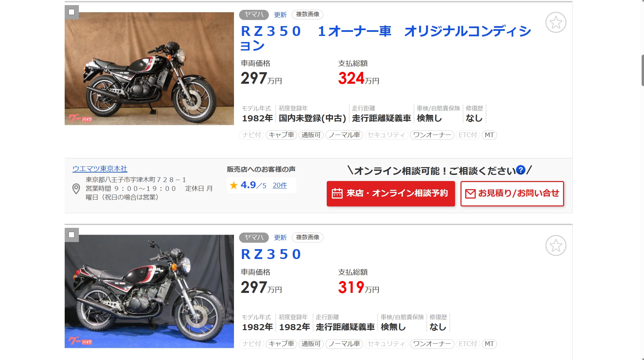Open the second RZ350 listing title
The width and height of the screenshot is (644, 360).
pos(271,254)
